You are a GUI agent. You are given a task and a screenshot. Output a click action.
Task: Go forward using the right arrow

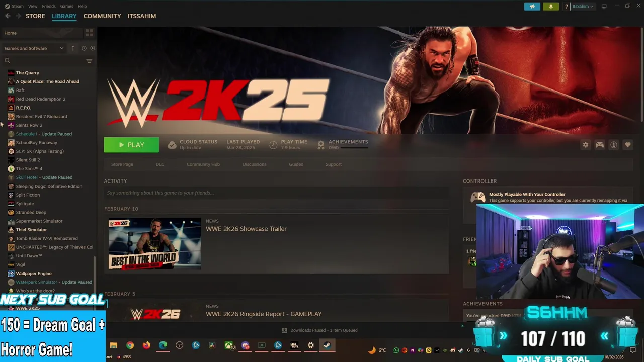pyautogui.click(x=19, y=16)
